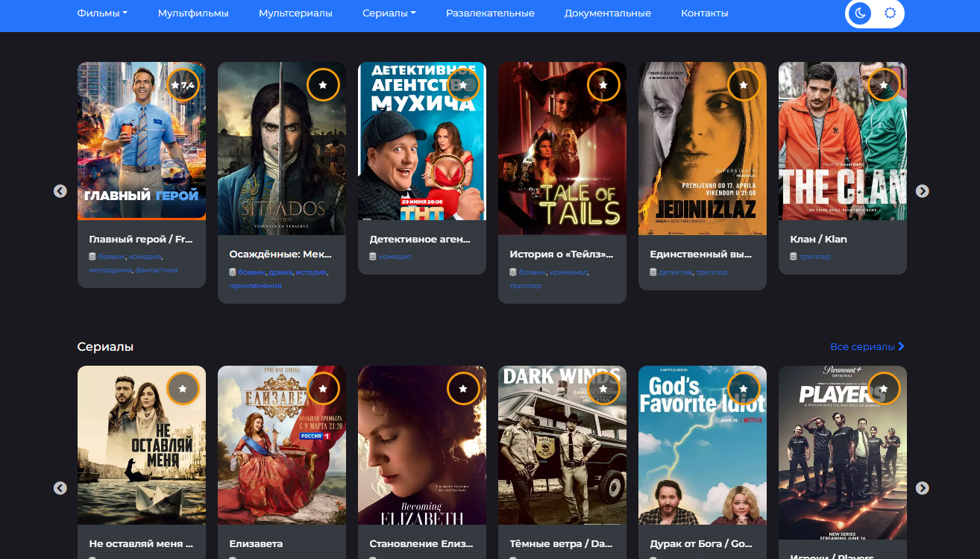Viewport: 980px width, 559px height.
Task: Go to previous slide in the top film carousel
Action: pyautogui.click(x=60, y=191)
